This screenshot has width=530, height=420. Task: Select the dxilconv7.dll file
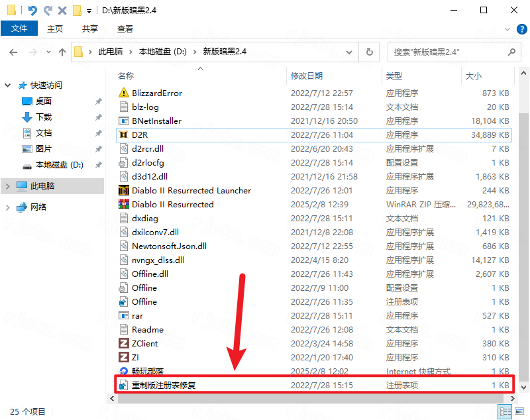pos(155,232)
